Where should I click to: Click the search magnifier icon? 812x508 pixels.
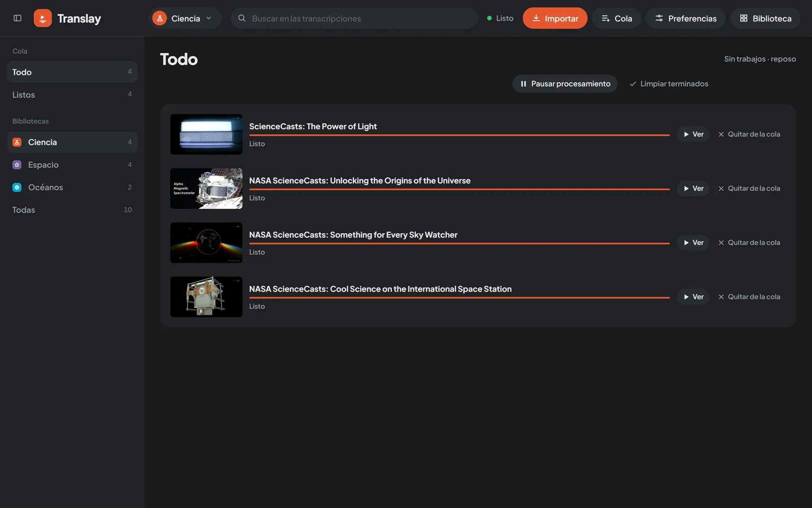coord(242,18)
